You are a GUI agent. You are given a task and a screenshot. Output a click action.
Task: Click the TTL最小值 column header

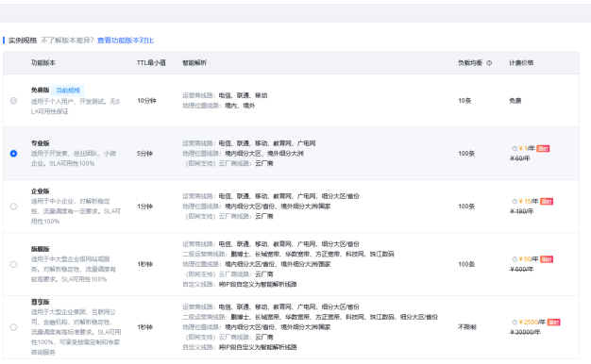151,63
